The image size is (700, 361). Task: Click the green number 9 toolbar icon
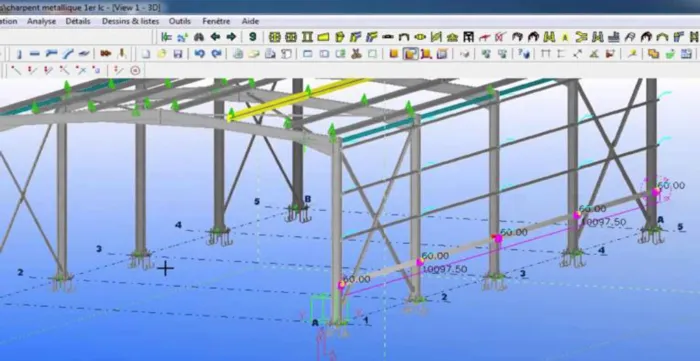tap(253, 37)
